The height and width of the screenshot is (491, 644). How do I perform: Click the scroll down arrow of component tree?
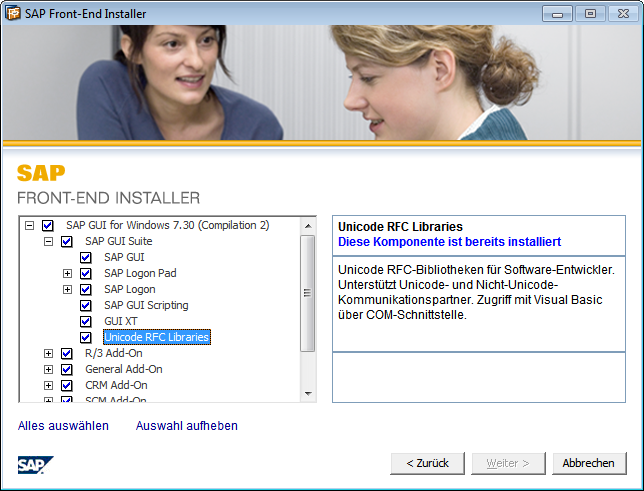(x=308, y=394)
